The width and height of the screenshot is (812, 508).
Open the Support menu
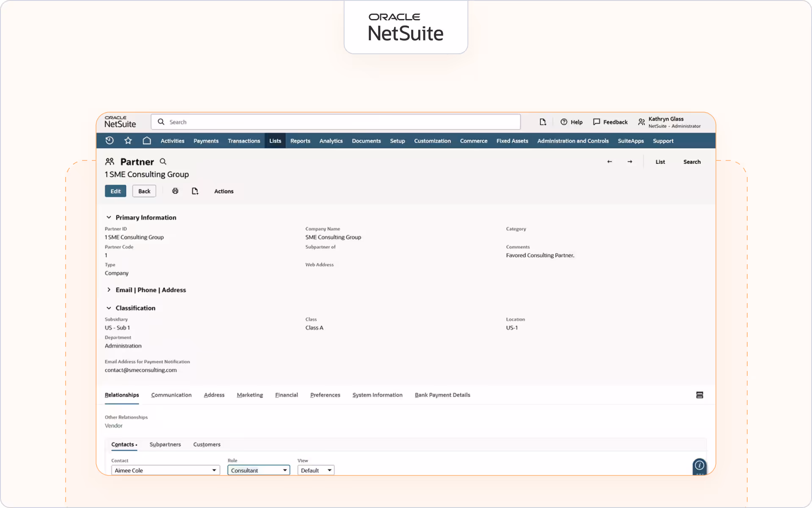pos(663,141)
